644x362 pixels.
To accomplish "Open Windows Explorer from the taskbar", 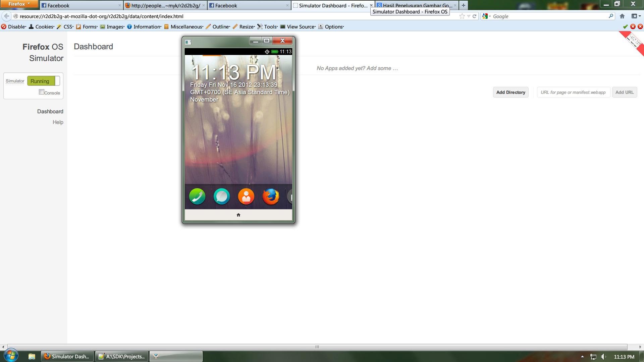I will pos(32,356).
